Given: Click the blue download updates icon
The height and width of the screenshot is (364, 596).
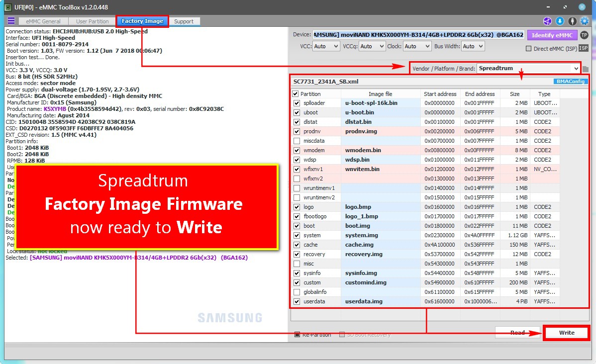Looking at the screenshot, I should click(560, 21).
